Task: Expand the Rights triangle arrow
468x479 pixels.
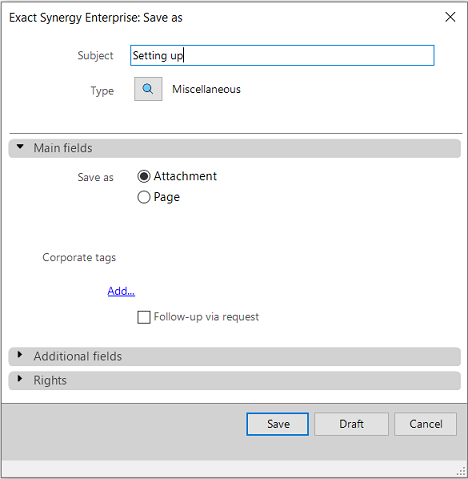Action: pos(20,379)
